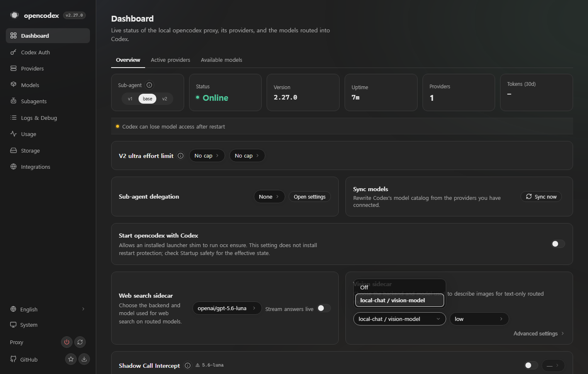This screenshot has height=374, width=588.
Task: Click the Sync models heading
Action: click(371, 189)
